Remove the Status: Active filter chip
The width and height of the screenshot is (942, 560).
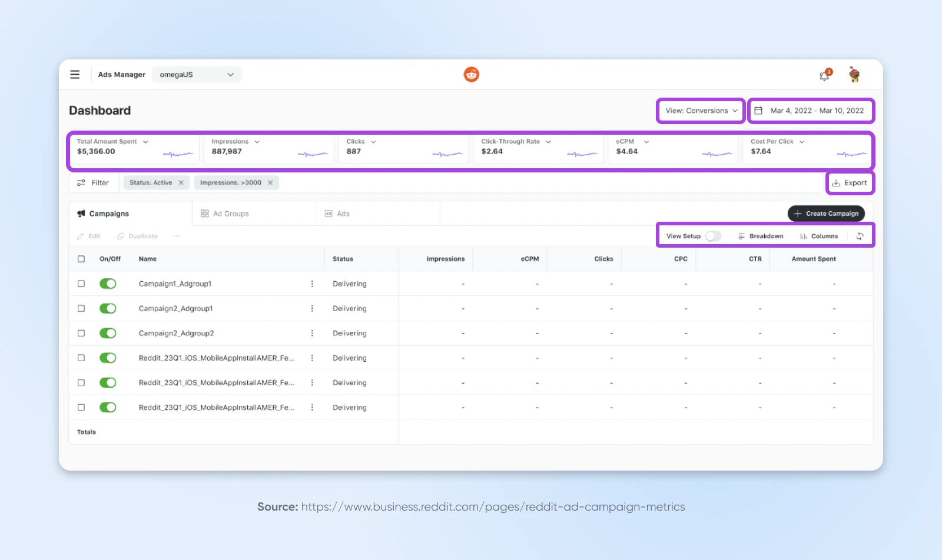point(181,183)
